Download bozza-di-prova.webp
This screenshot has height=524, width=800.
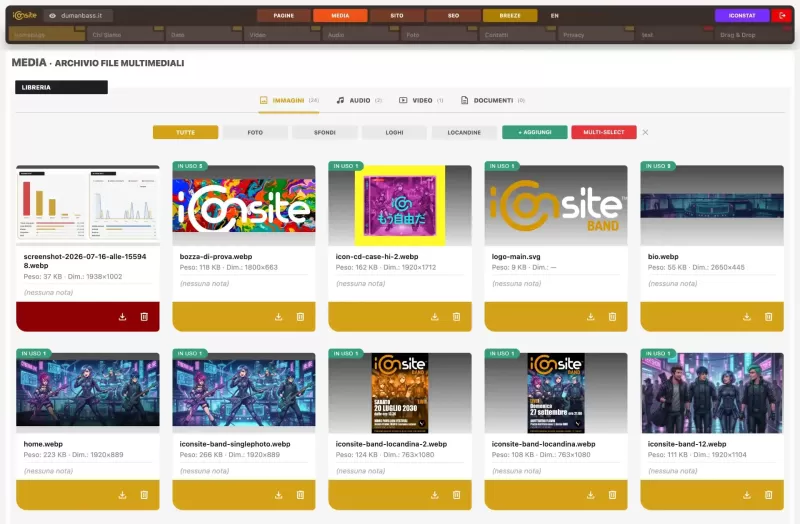tap(279, 317)
